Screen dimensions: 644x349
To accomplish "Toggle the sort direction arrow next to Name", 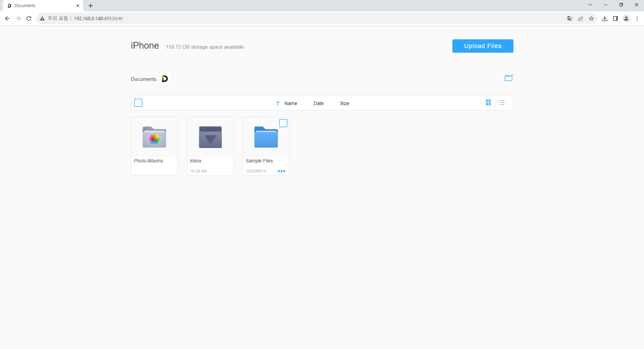I will tap(278, 103).
